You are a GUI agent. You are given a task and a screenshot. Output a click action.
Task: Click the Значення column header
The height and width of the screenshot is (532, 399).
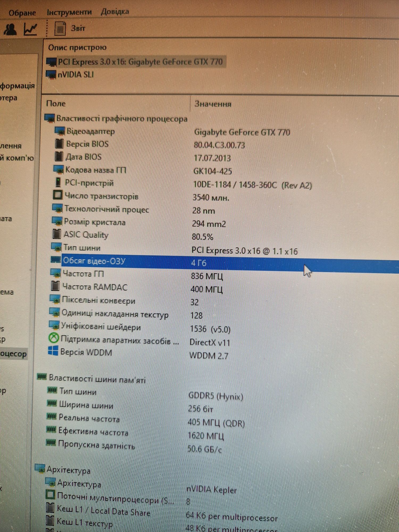(213, 104)
